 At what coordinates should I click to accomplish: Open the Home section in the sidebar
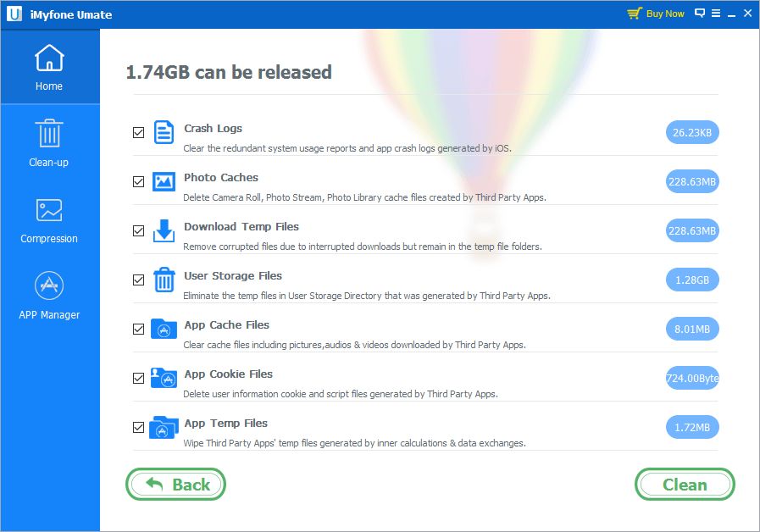(48, 67)
